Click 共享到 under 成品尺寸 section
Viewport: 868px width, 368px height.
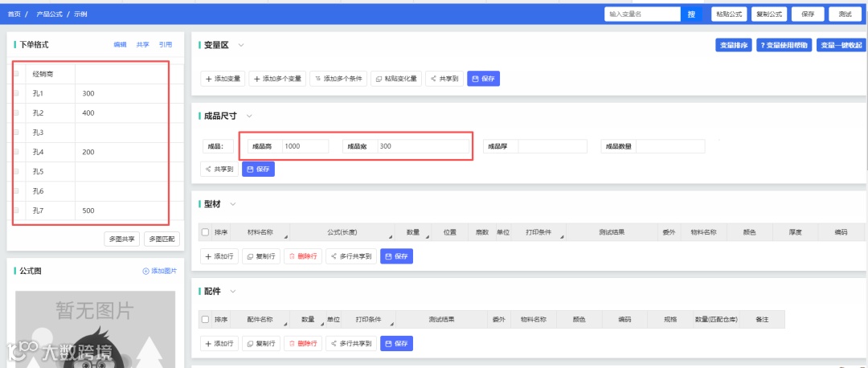click(219, 169)
